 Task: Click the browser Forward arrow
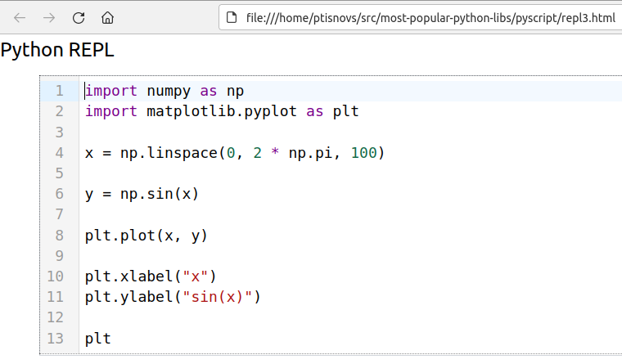pos(49,17)
